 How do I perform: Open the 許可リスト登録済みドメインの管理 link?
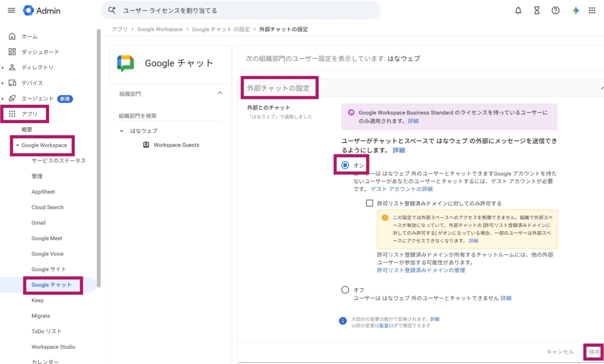click(421, 270)
